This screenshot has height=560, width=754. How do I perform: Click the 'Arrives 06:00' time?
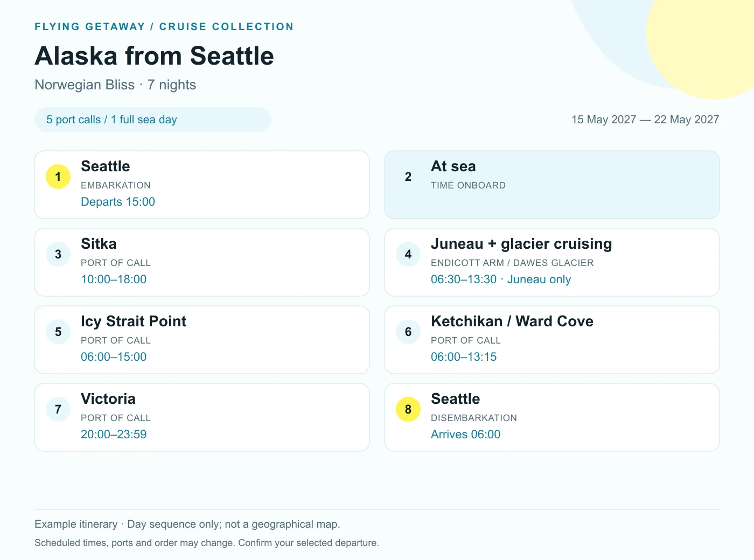[466, 435]
